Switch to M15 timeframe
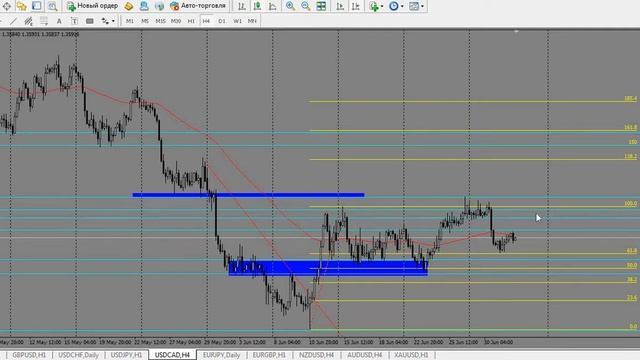The height and width of the screenshot is (360, 640). tap(160, 21)
